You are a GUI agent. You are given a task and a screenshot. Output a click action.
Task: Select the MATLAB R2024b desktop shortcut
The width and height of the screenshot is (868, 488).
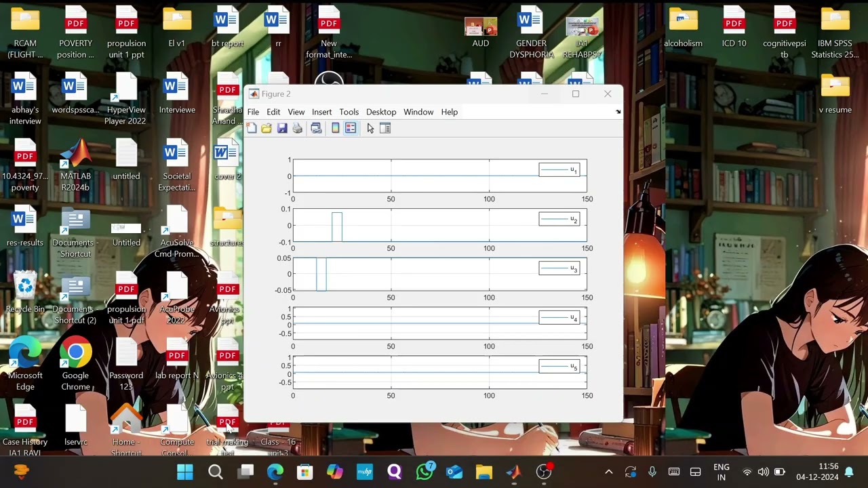[75, 165]
